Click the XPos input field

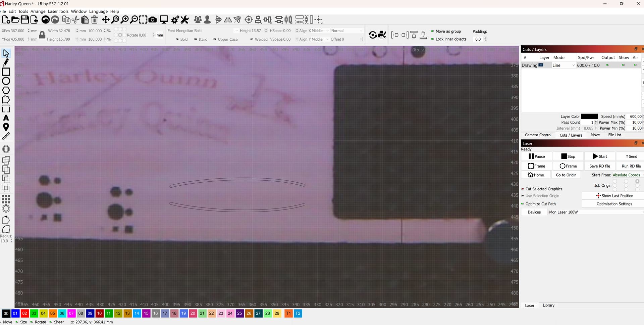[x=18, y=31]
